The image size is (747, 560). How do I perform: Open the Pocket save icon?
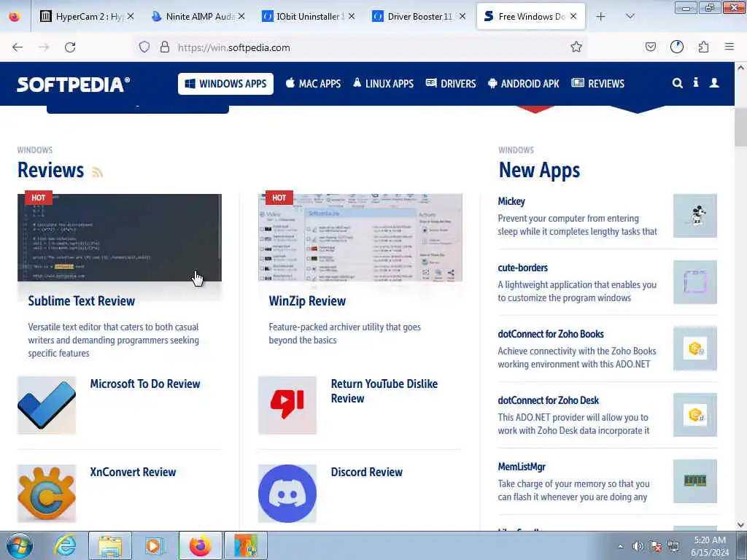pos(650,47)
